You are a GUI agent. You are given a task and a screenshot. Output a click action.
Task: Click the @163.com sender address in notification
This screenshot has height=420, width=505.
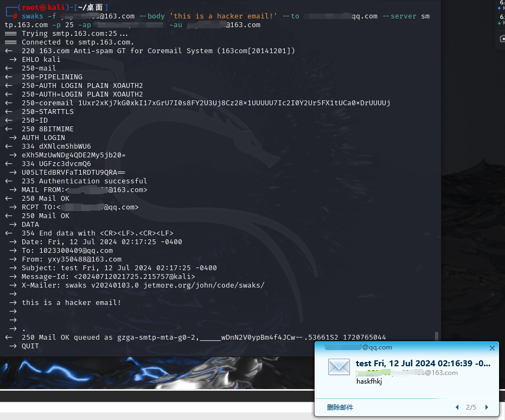click(x=406, y=373)
